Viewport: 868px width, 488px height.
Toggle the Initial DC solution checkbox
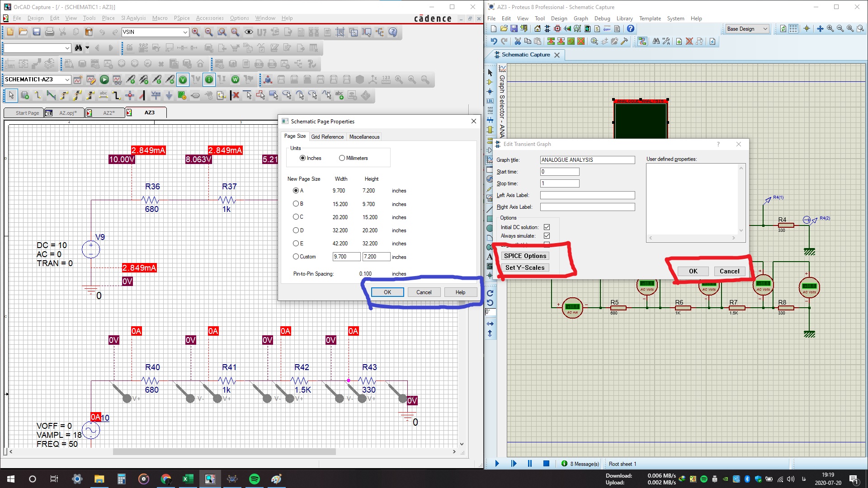pyautogui.click(x=547, y=227)
